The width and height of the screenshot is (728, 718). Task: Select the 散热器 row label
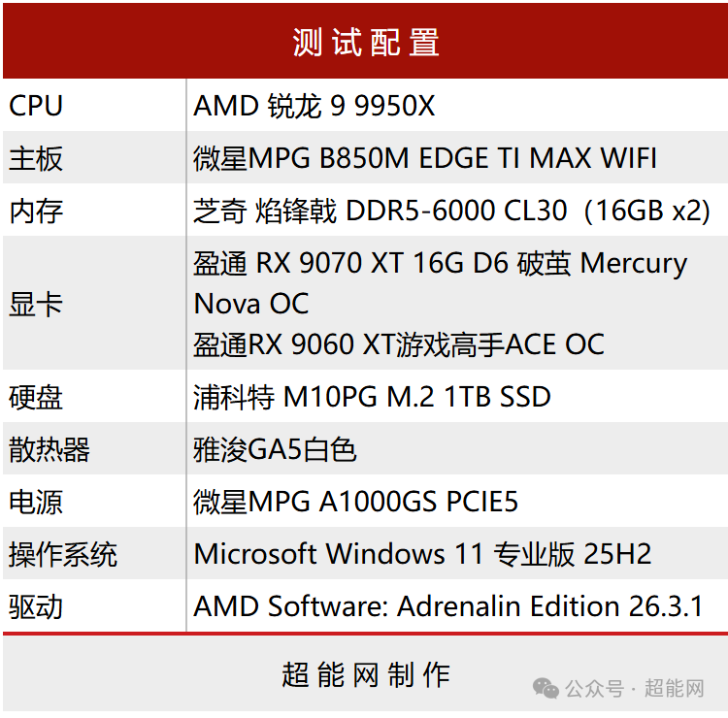tap(50, 449)
